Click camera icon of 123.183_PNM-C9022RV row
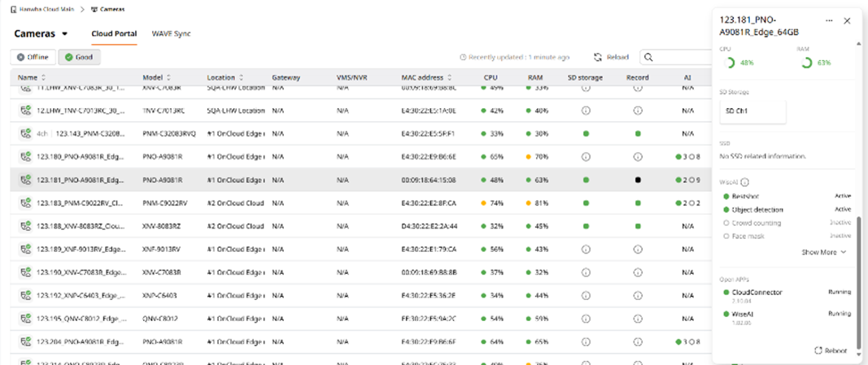This screenshot has height=365, width=868. pos(26,202)
